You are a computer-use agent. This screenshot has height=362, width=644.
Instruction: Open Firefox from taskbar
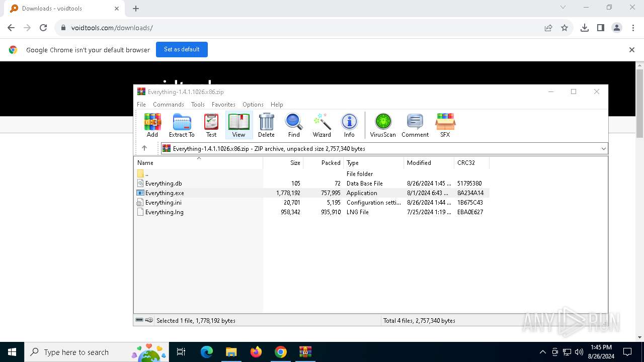click(256, 352)
